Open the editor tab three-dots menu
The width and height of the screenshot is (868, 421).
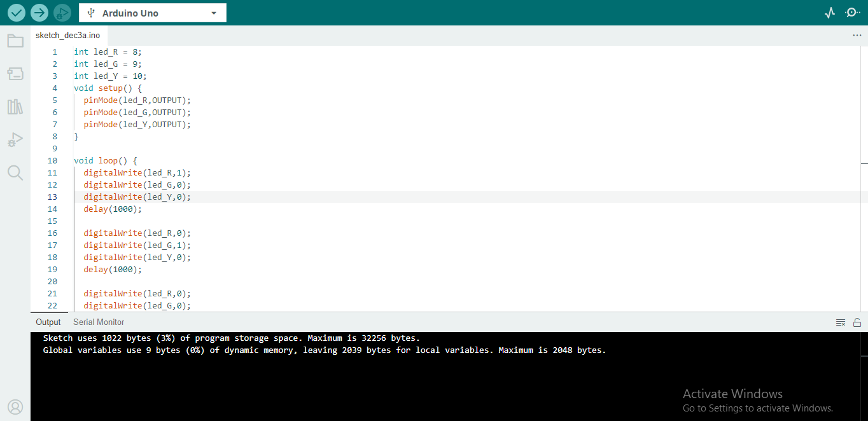point(857,36)
